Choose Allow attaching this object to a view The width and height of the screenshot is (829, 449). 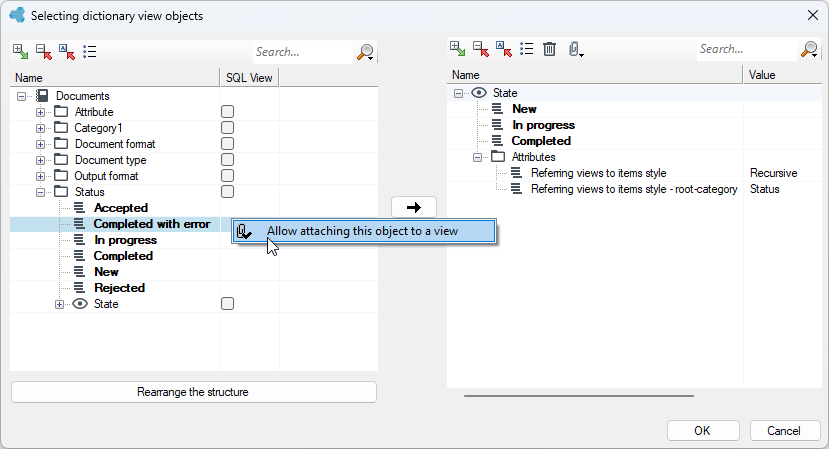pos(364,231)
